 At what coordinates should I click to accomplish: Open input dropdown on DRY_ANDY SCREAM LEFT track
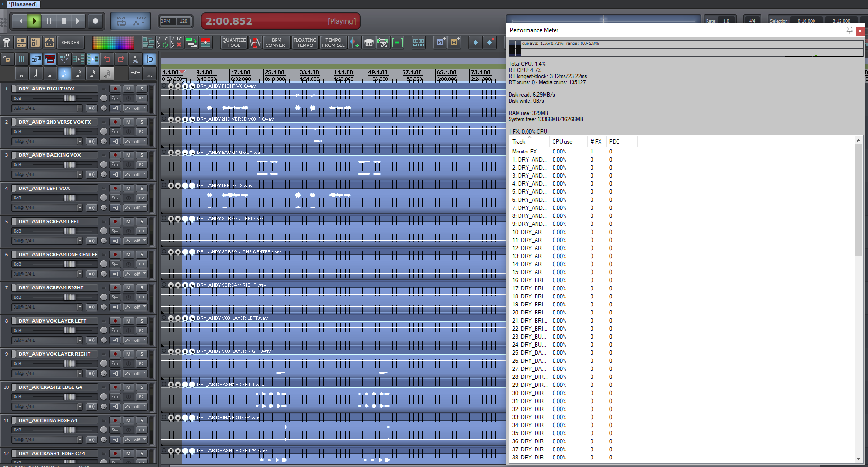click(47, 241)
